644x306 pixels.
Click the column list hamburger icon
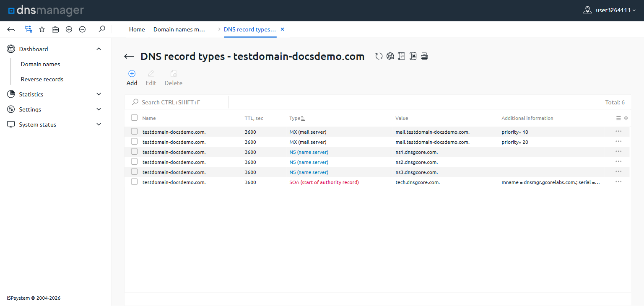point(618,118)
